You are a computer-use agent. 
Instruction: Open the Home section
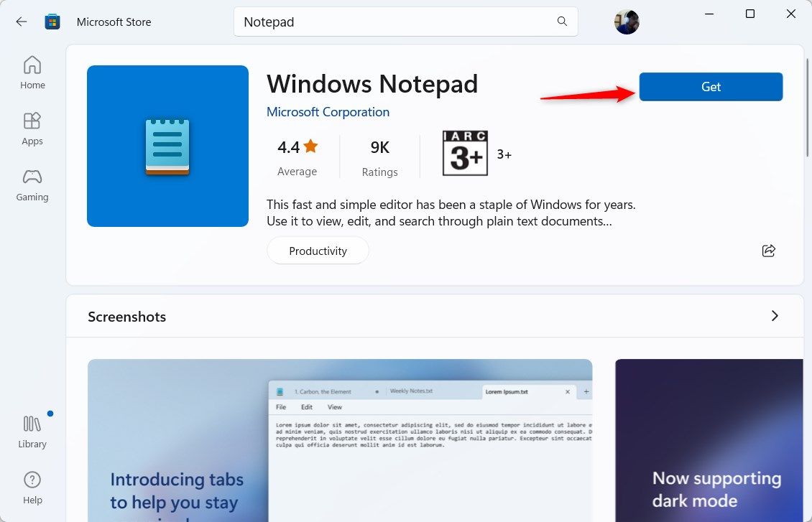[32, 73]
